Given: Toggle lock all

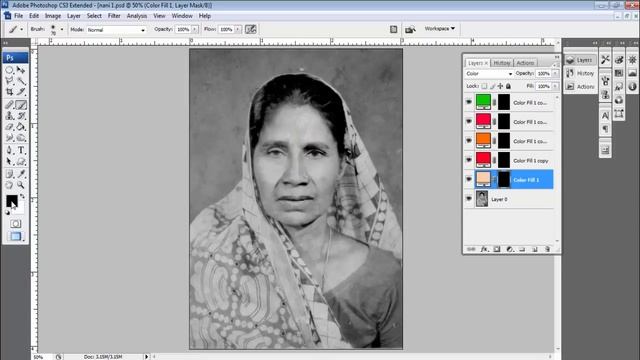Looking at the screenshot, I should click(508, 86).
